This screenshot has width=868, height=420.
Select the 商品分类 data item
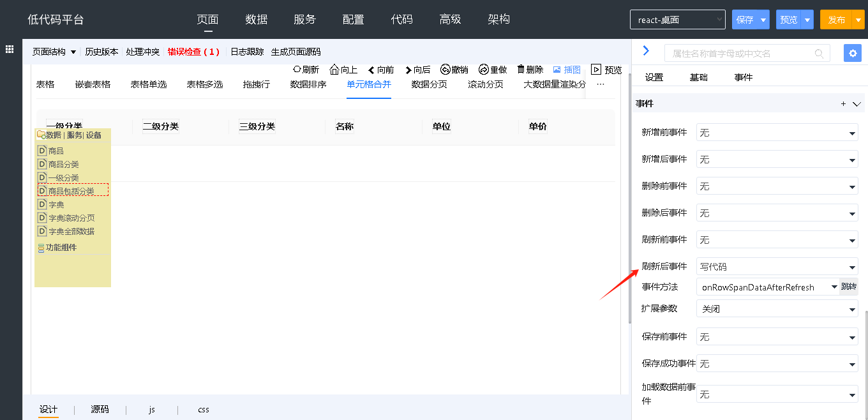point(58,165)
